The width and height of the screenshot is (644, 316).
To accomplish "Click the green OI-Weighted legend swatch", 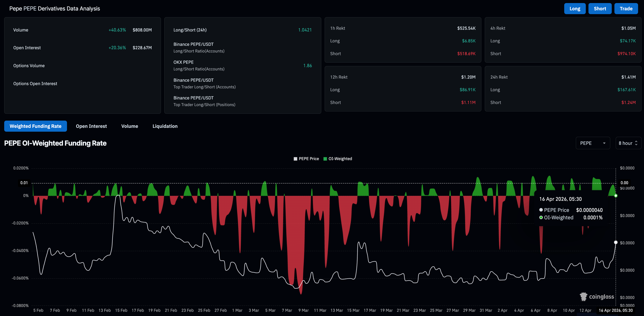I will [x=325, y=159].
